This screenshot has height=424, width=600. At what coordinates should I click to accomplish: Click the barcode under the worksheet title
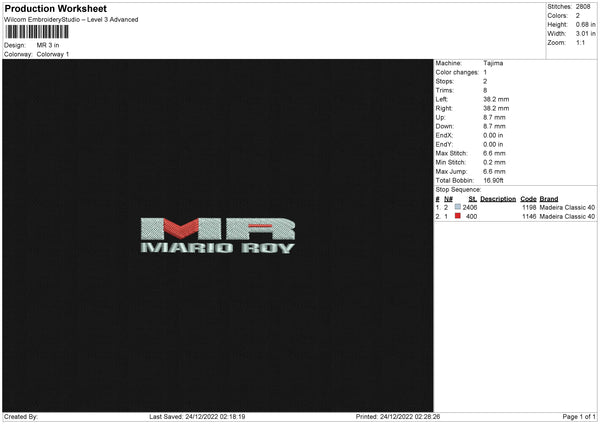tap(37, 32)
